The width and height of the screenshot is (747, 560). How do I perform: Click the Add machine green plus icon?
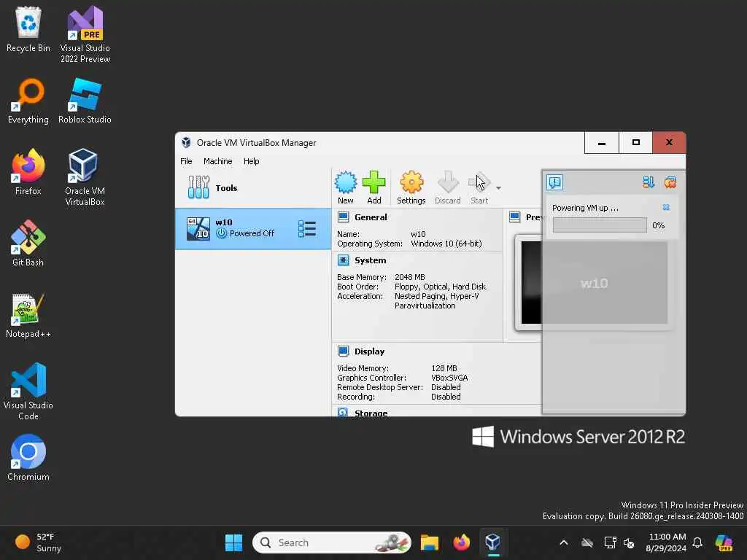click(x=374, y=182)
